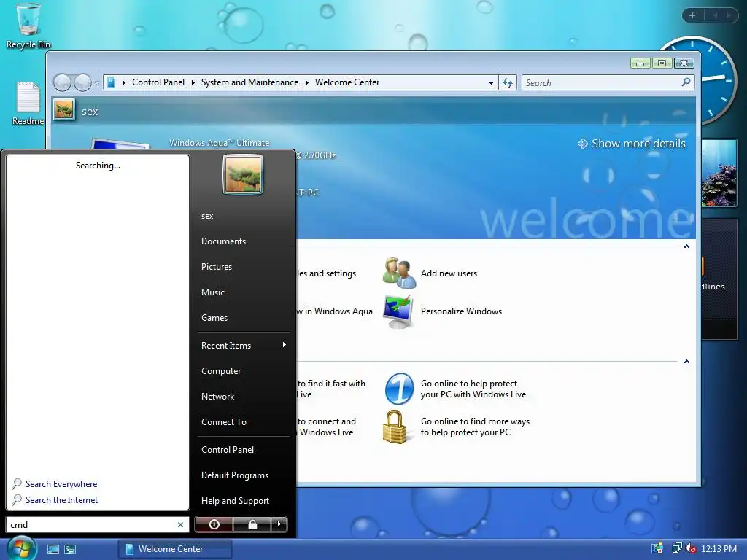Open Music from the Start menu
The image size is (747, 560).
[212, 292]
